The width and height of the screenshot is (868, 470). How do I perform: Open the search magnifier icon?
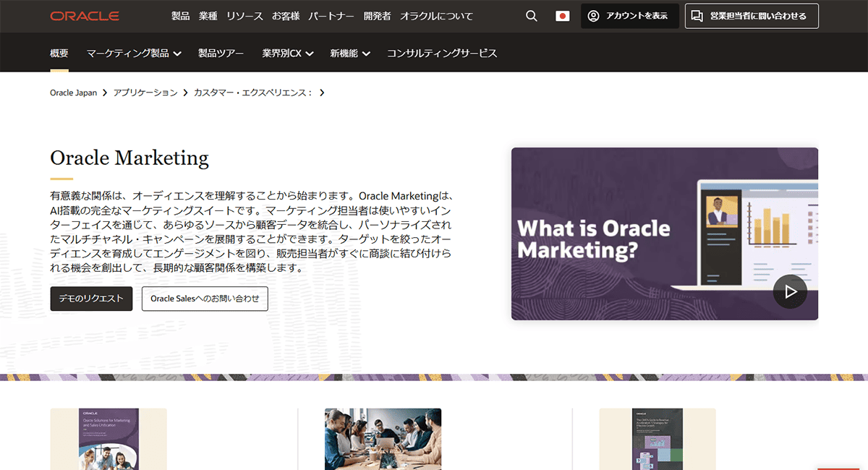(531, 15)
